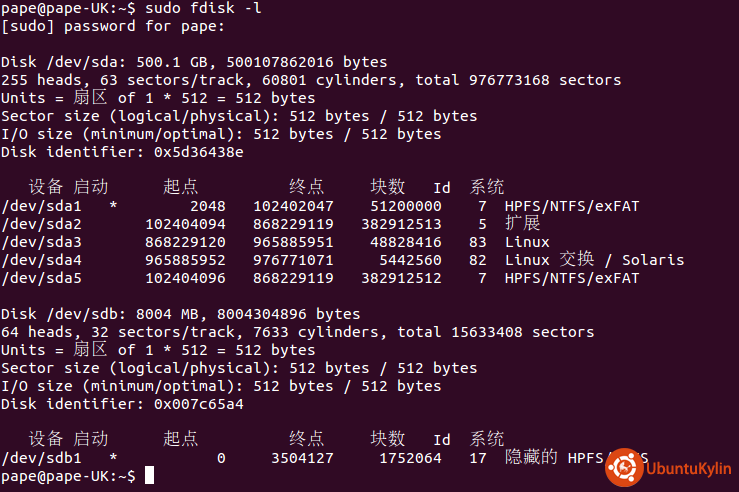
Task: Click the /dev/sda3 device entry
Action: point(41,242)
